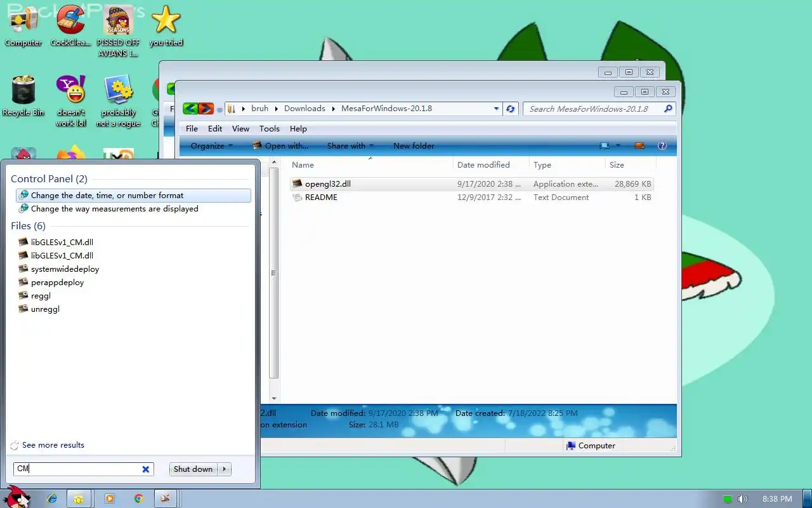Open Google Chrome from the taskbar
The width and height of the screenshot is (812, 508).
[x=139, y=499]
